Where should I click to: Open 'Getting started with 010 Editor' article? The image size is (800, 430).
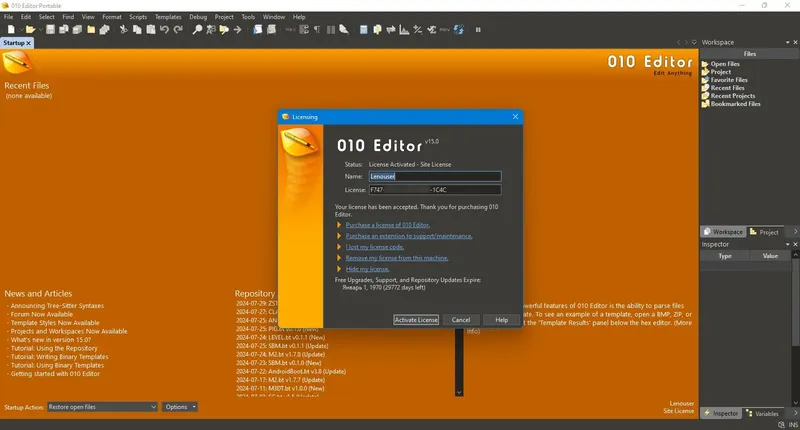[55, 374]
